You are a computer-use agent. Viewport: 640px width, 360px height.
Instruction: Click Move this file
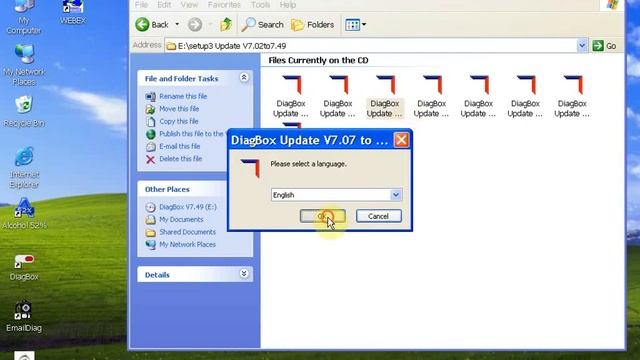pos(179,109)
